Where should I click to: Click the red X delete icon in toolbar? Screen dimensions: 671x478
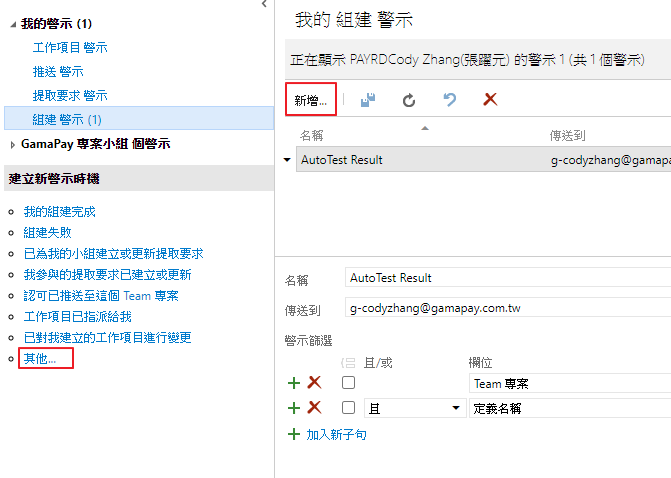point(490,100)
